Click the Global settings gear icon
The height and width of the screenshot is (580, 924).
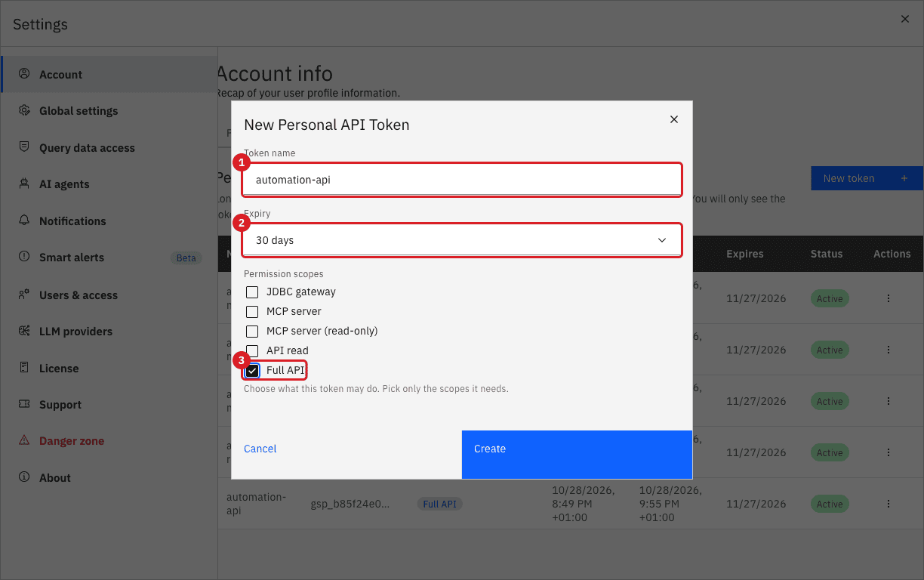click(24, 110)
